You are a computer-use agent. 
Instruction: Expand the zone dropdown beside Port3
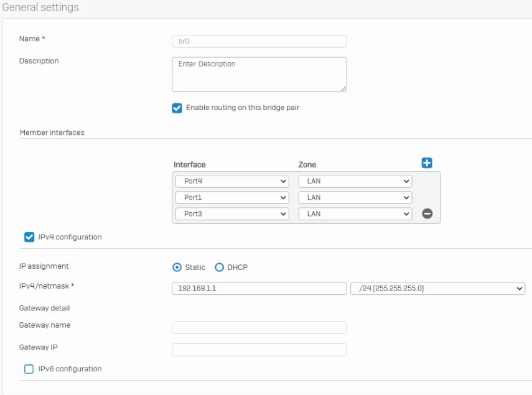pyautogui.click(x=355, y=214)
